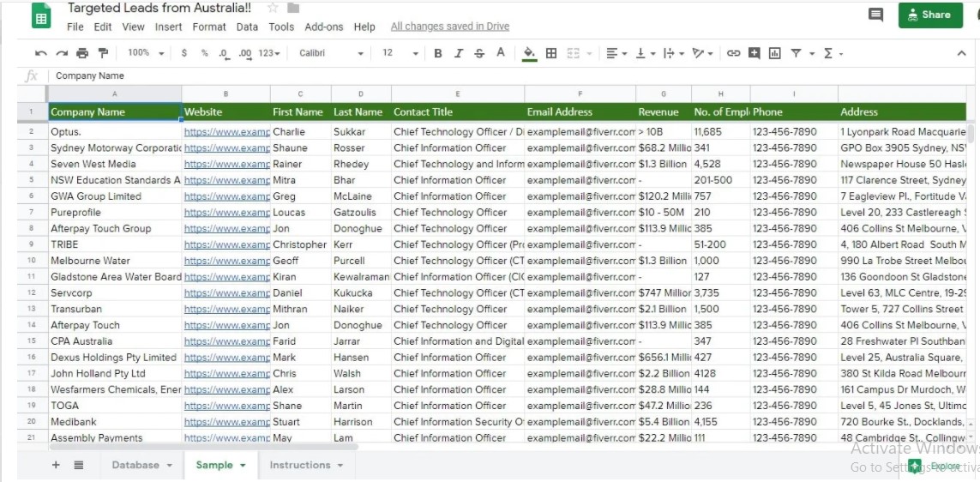This screenshot has height=482, width=980.
Task: Open the zoom 100% dropdown
Action: click(x=144, y=53)
